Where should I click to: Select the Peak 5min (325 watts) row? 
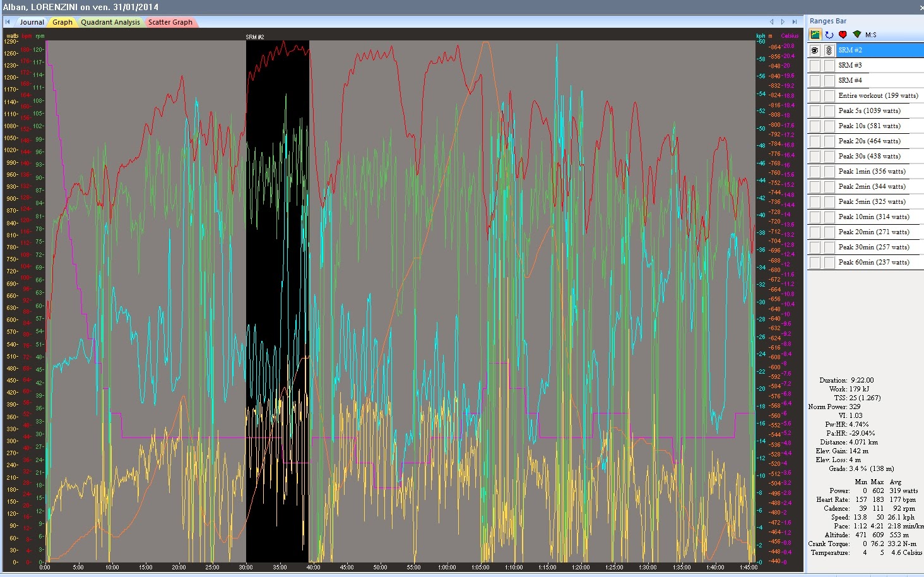coord(880,202)
